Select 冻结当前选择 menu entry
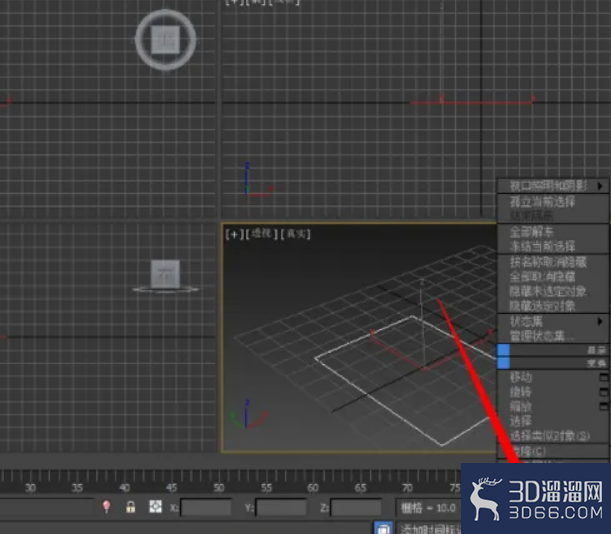This screenshot has width=611, height=534. click(x=542, y=246)
